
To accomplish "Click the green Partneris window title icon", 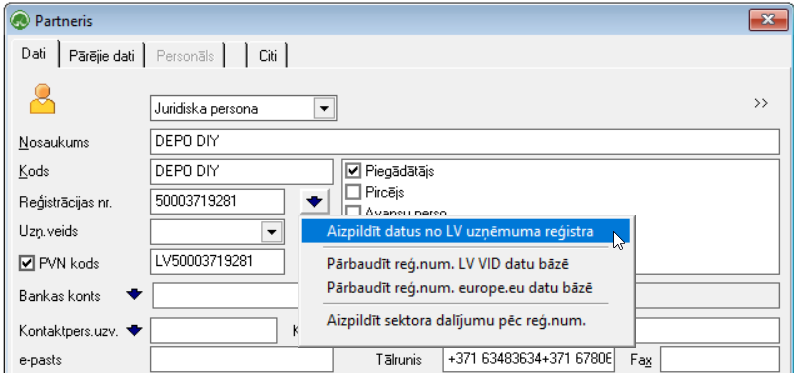I will click(x=21, y=21).
